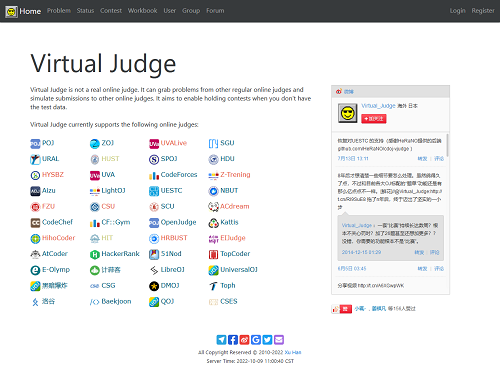Viewport: 500px width, 370px height.
Task: Click the ZOJ judge icon
Action: point(95,144)
